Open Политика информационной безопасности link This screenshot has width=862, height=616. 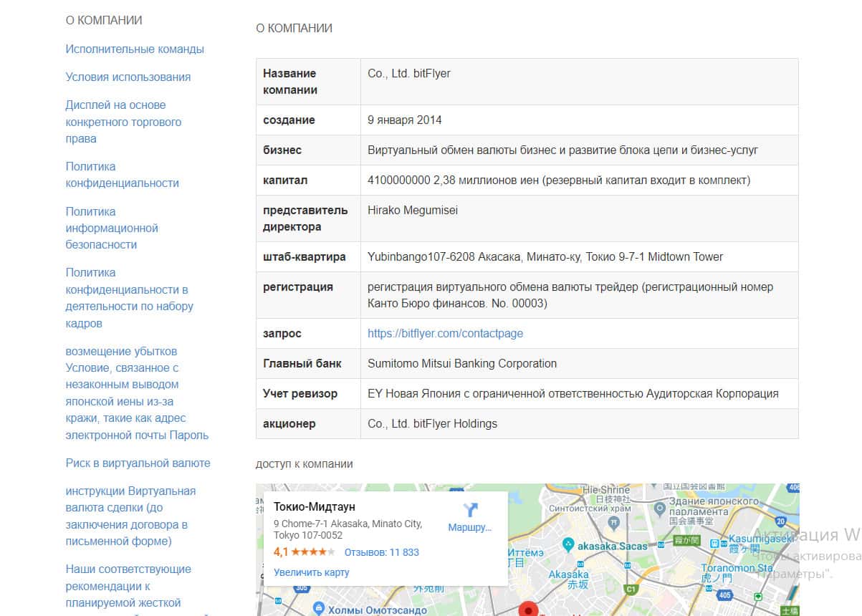112,228
